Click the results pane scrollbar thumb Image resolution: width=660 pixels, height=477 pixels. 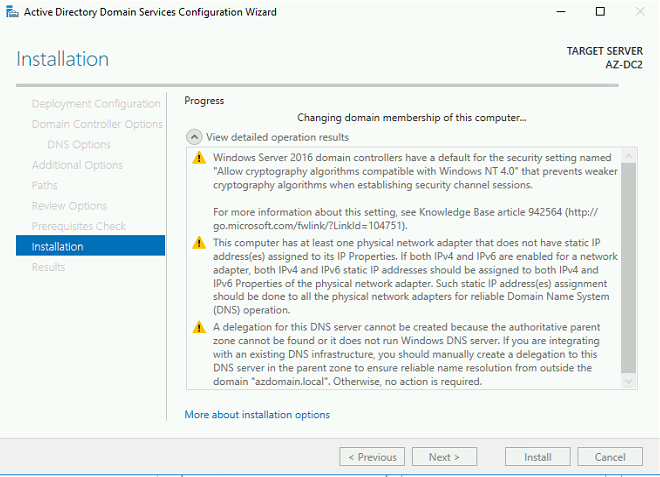(x=628, y=268)
